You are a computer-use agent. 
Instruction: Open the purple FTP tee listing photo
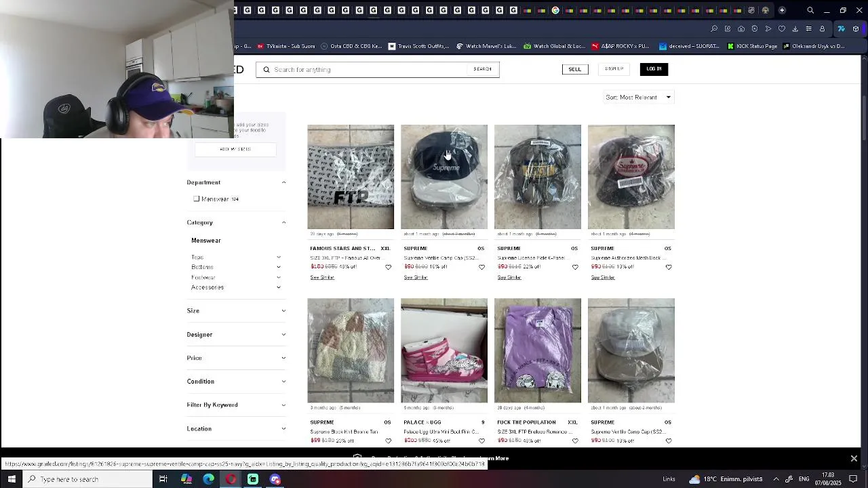538,350
